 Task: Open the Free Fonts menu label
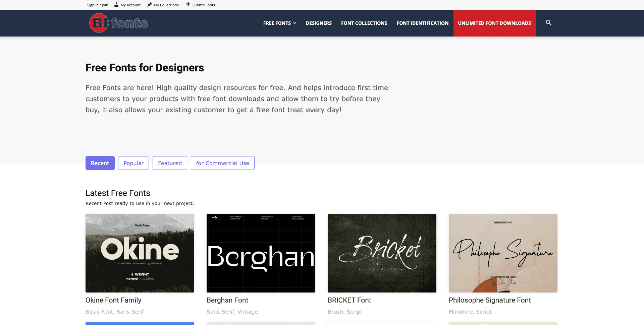pyautogui.click(x=277, y=23)
